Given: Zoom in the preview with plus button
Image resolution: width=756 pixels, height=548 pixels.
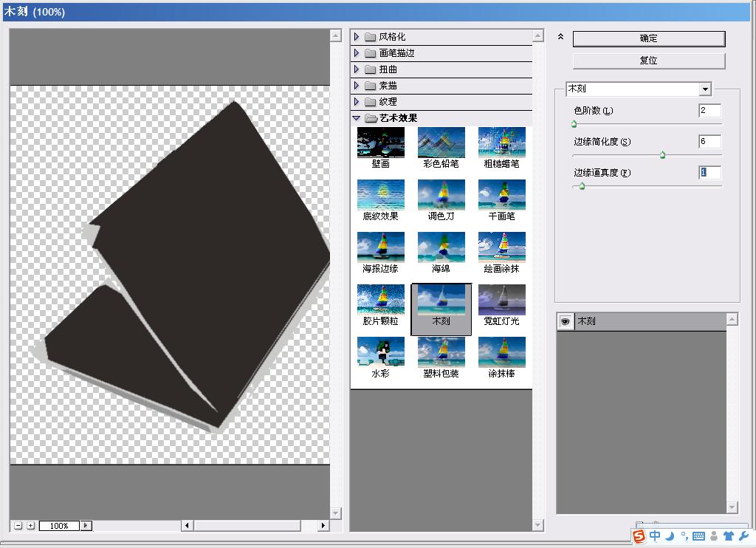Looking at the screenshot, I should pos(30,525).
